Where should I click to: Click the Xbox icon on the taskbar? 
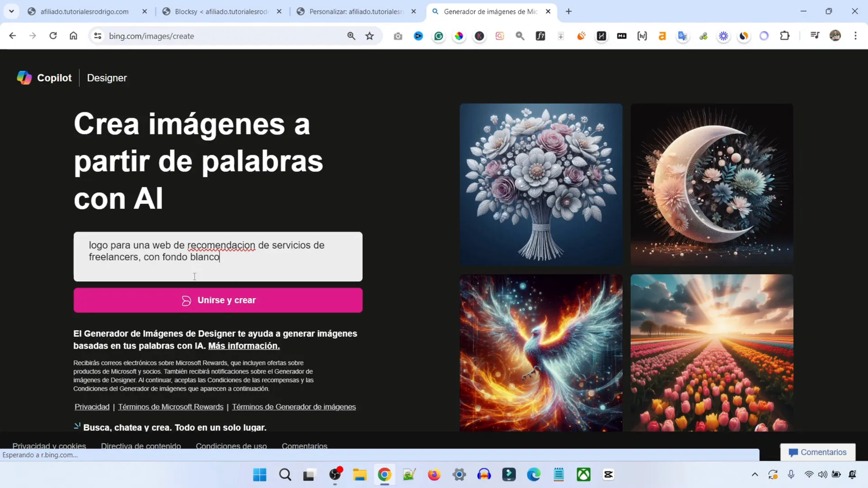pos(583,474)
